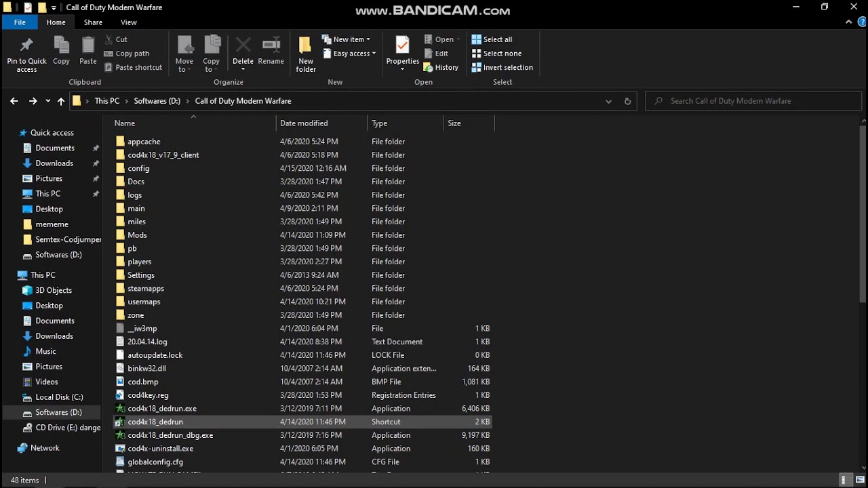Open Videos in navigation pane
Image resolution: width=868 pixels, height=488 pixels.
40,382
